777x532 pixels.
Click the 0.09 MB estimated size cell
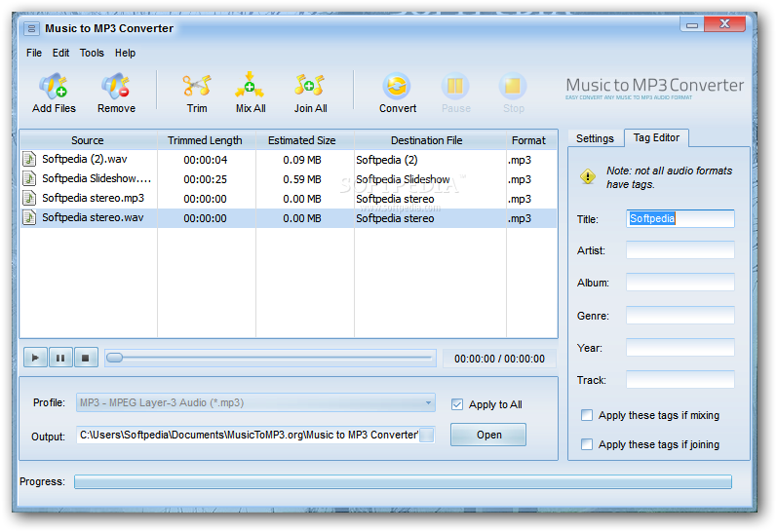[x=302, y=160]
